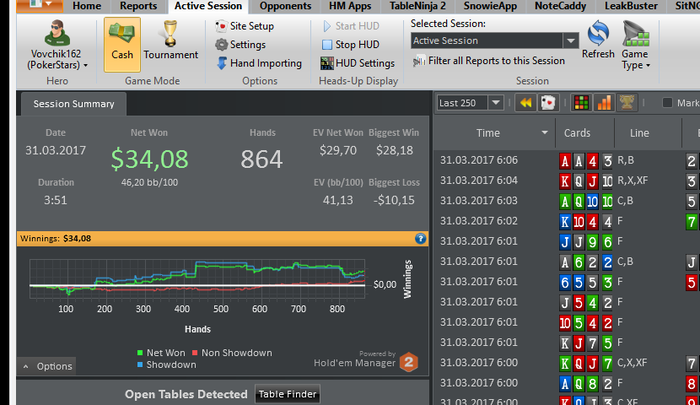Open the Opponents tab
This screenshot has height=405, width=700.
[285, 6]
